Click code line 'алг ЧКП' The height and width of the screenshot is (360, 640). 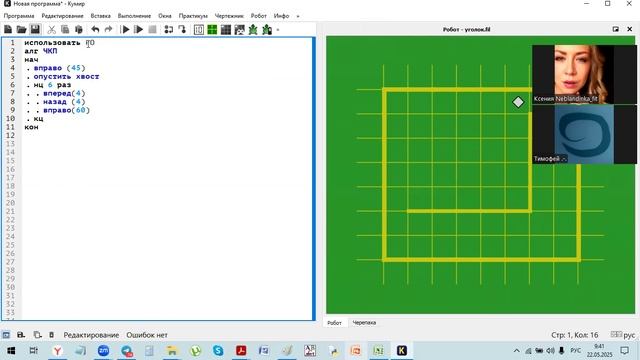(x=41, y=51)
